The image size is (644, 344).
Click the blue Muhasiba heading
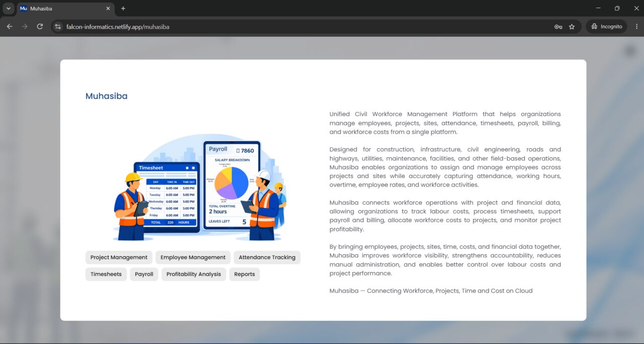107,96
